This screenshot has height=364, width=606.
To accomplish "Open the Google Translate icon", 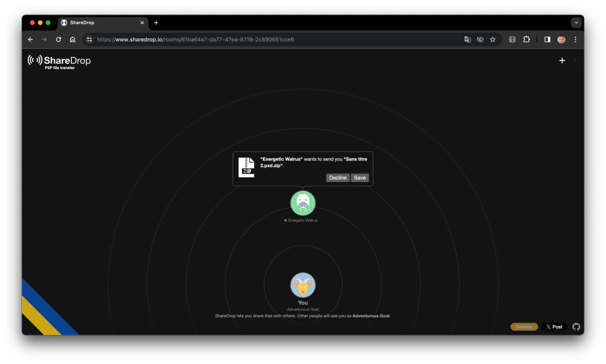I will [467, 39].
